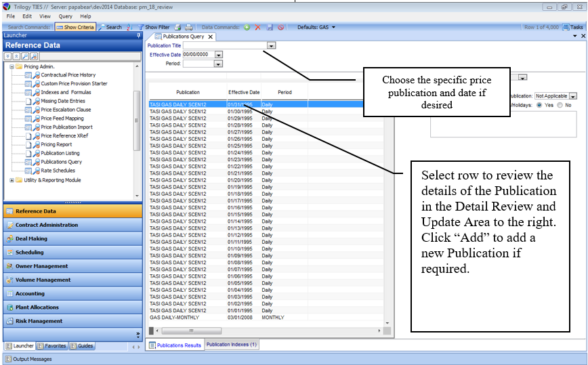588x365 pixels.
Task: Click the Risk Management module button
Action: pyautogui.click(x=70, y=321)
